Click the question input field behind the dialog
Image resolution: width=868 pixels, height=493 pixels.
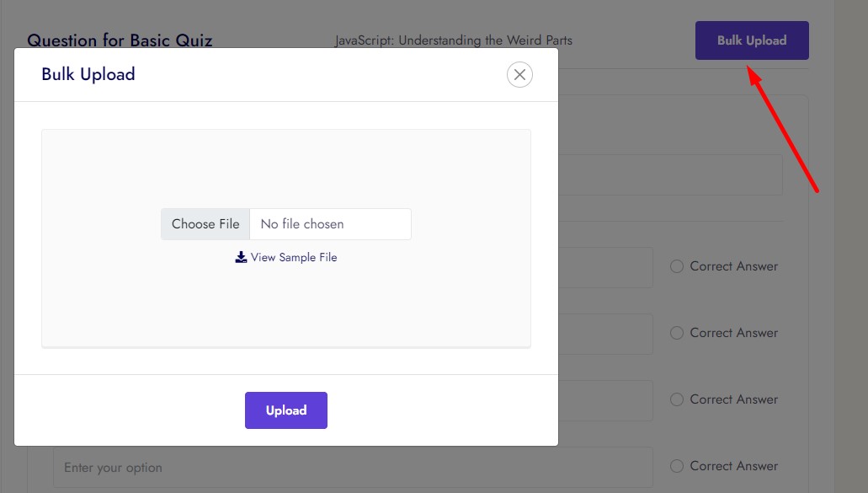[x=669, y=175]
